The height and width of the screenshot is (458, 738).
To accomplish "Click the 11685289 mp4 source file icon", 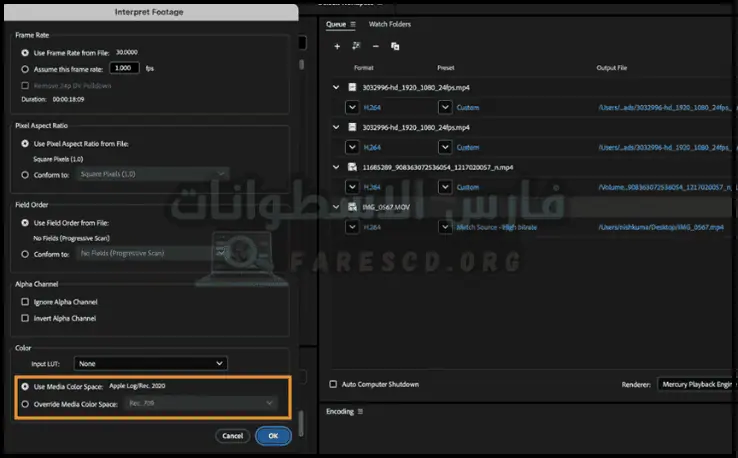I will (352, 167).
